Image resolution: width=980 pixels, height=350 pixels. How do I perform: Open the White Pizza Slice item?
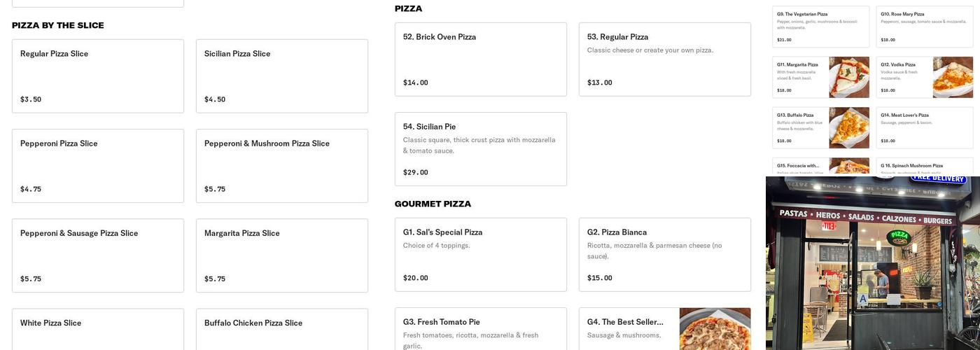pos(98,329)
